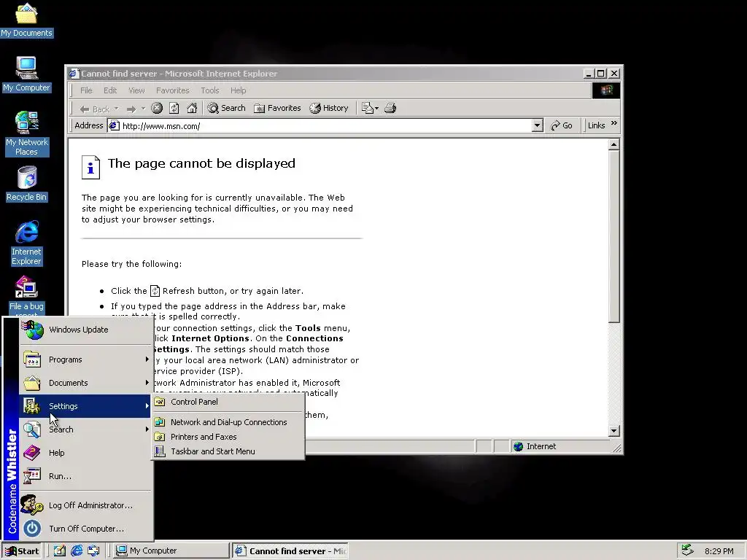Select the Recycle Bin desktop icon
The width and height of the screenshot is (747, 560).
[26, 184]
